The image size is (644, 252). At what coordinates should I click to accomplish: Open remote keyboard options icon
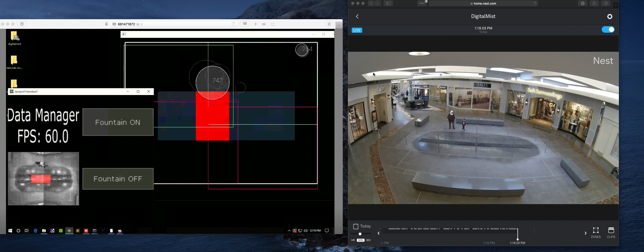click(x=264, y=24)
